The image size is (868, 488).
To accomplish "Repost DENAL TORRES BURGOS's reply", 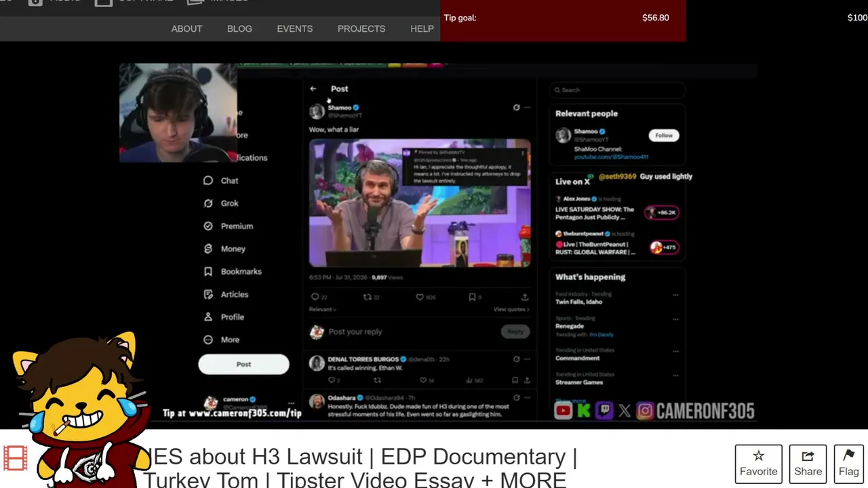I will [378, 380].
